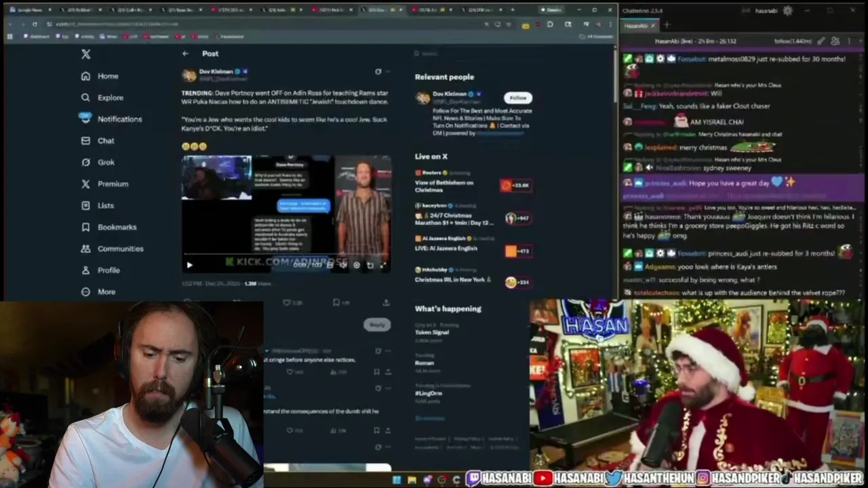The width and height of the screenshot is (868, 488).
Task: Add a new Chatterino tab with plus
Action: pyautogui.click(x=667, y=26)
